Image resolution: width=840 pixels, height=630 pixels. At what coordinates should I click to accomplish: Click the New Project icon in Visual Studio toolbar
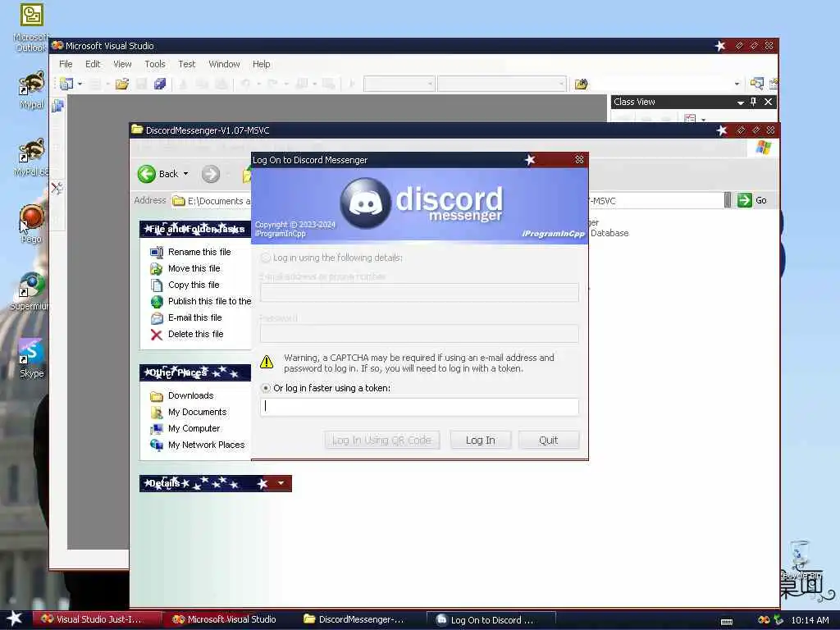[x=66, y=84]
